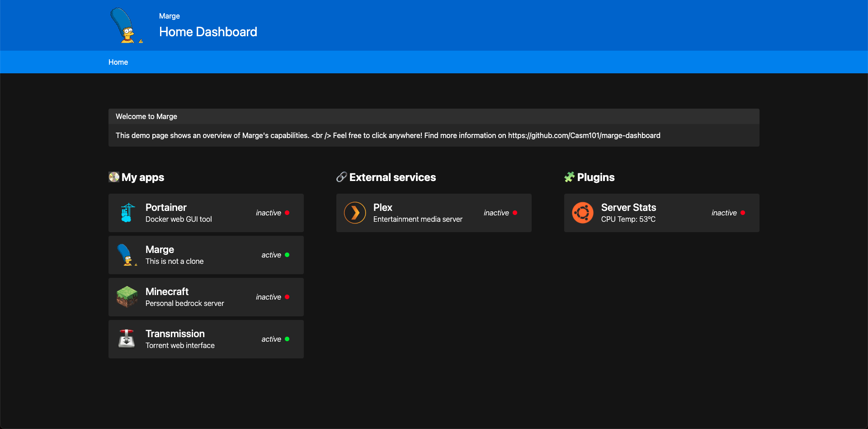The image size is (868, 429).
Task: Click the Welcome to Marge heading
Action: [146, 116]
